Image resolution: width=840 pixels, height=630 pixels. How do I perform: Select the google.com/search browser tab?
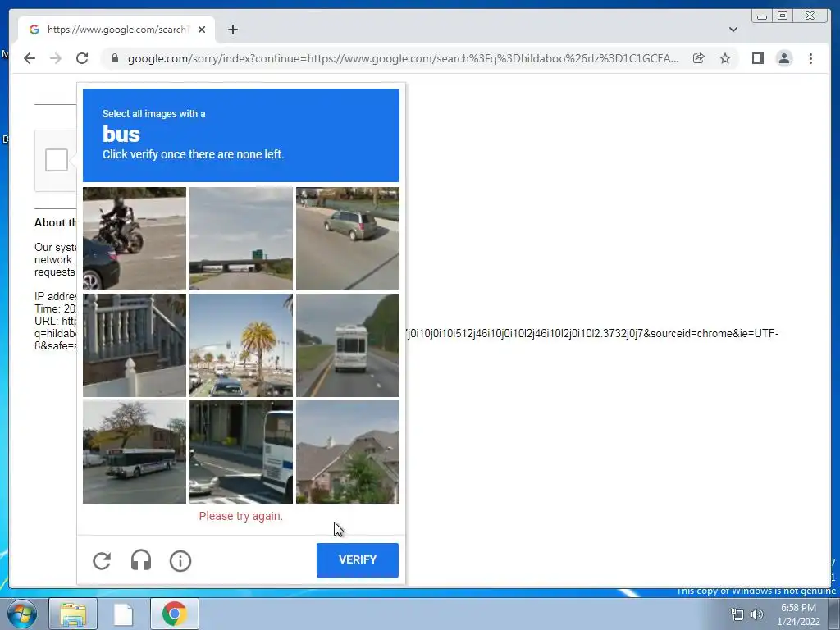[116, 30]
